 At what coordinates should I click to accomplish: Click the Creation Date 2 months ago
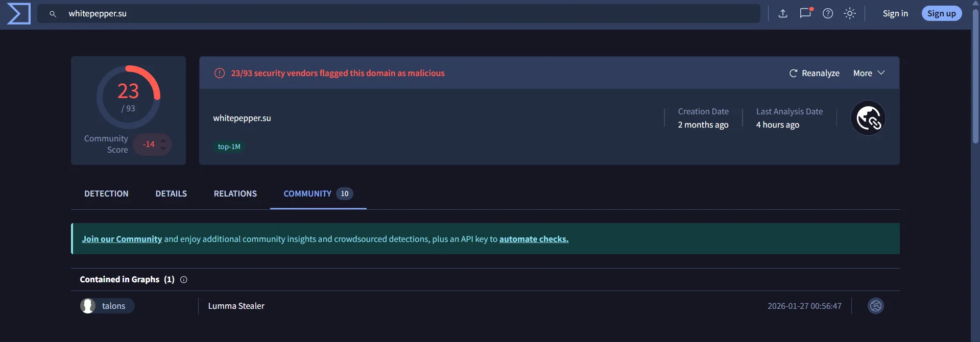tap(703, 118)
